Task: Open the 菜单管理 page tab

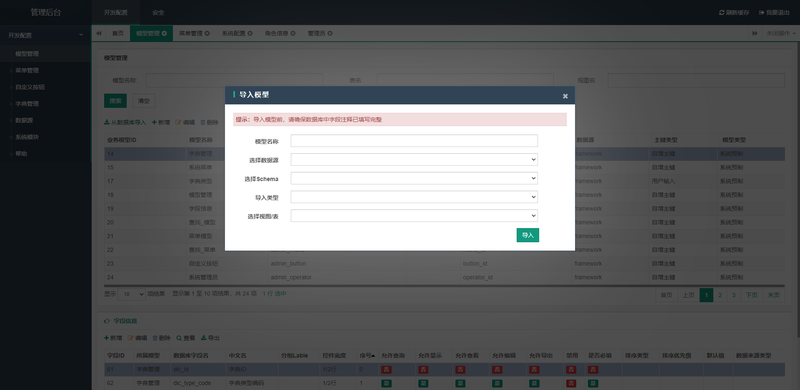Action: [191, 33]
